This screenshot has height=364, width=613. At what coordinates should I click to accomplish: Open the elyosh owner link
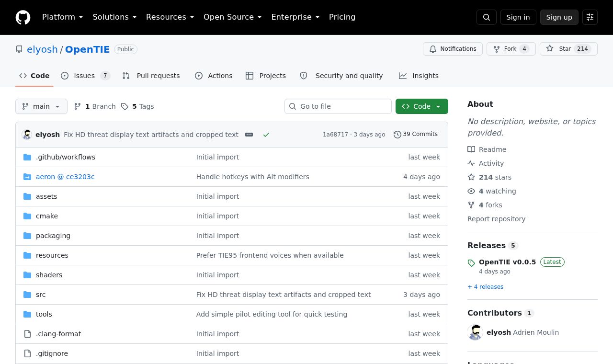42,49
